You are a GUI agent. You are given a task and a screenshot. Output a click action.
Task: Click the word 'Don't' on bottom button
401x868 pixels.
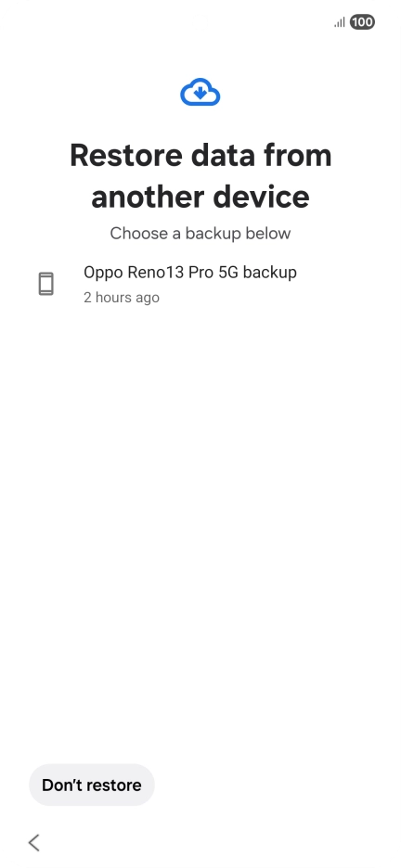[x=59, y=785]
